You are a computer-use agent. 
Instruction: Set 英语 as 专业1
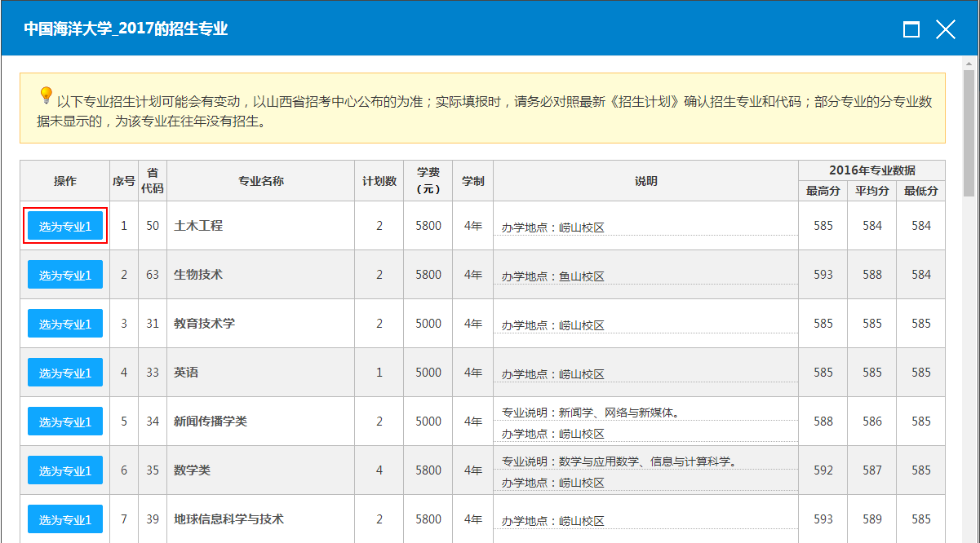tap(65, 373)
